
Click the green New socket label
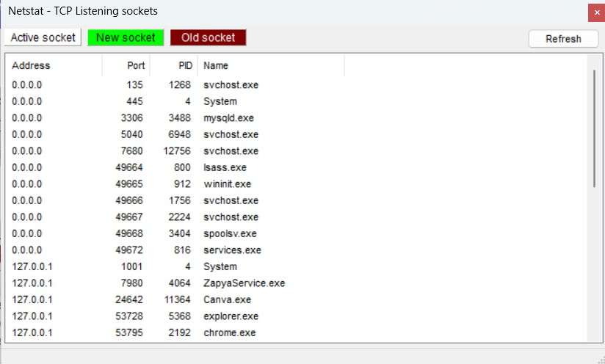(x=126, y=37)
